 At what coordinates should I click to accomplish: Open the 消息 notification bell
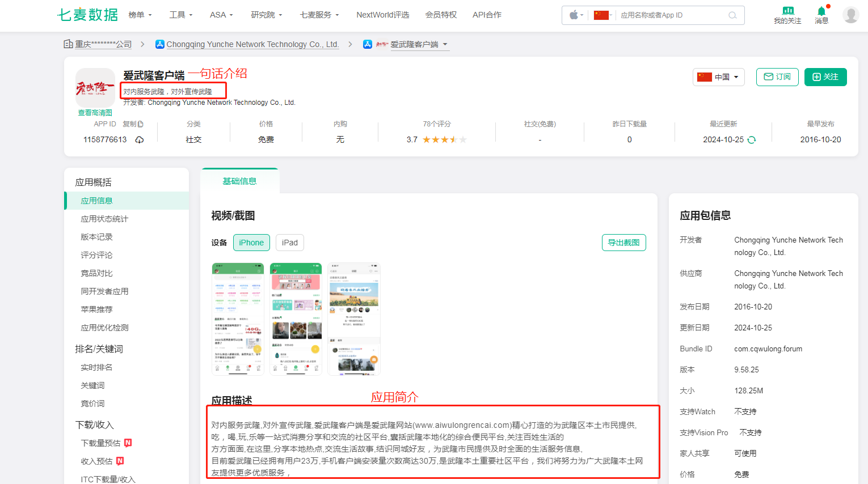(x=821, y=11)
